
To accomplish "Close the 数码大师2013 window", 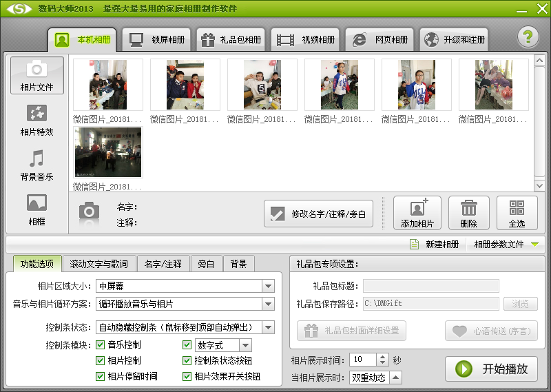I will pyautogui.click(x=542, y=8).
